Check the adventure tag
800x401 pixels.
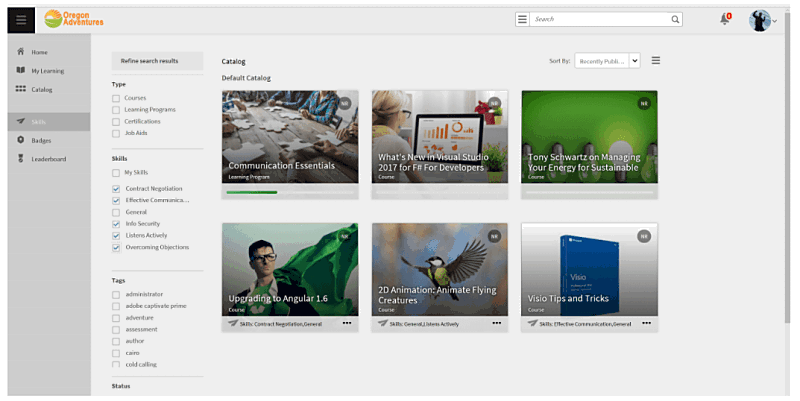tap(116, 318)
